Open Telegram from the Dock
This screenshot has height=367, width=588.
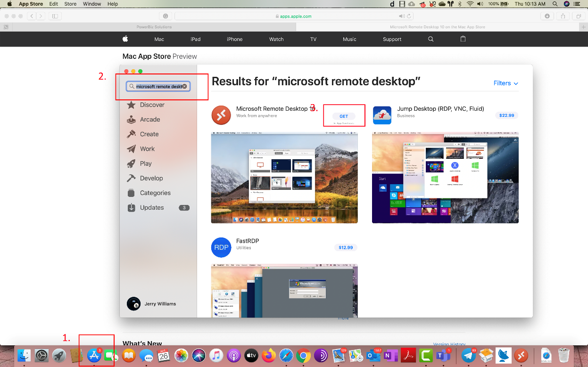tap(469, 356)
